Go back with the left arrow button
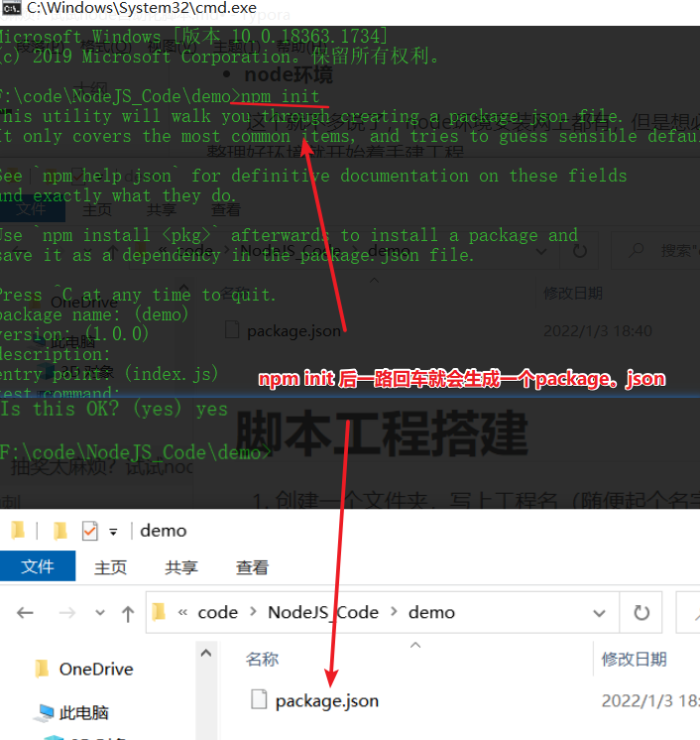 point(25,613)
